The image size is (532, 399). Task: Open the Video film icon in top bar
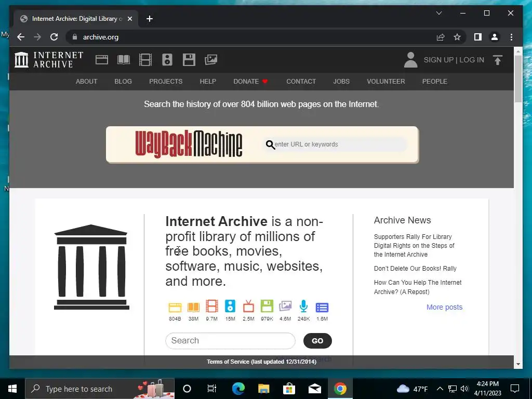[145, 60]
